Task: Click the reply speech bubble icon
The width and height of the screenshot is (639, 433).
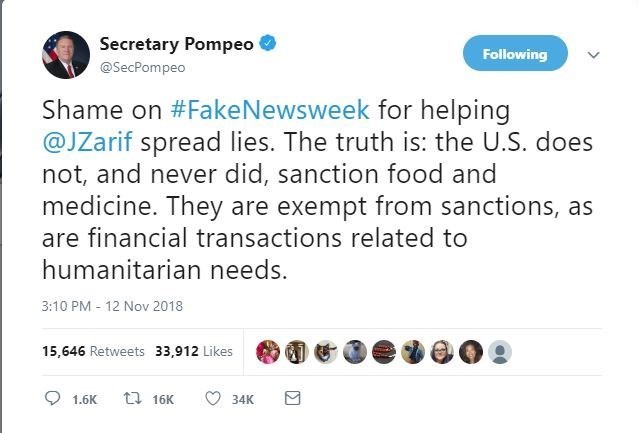Action: pos(54,399)
